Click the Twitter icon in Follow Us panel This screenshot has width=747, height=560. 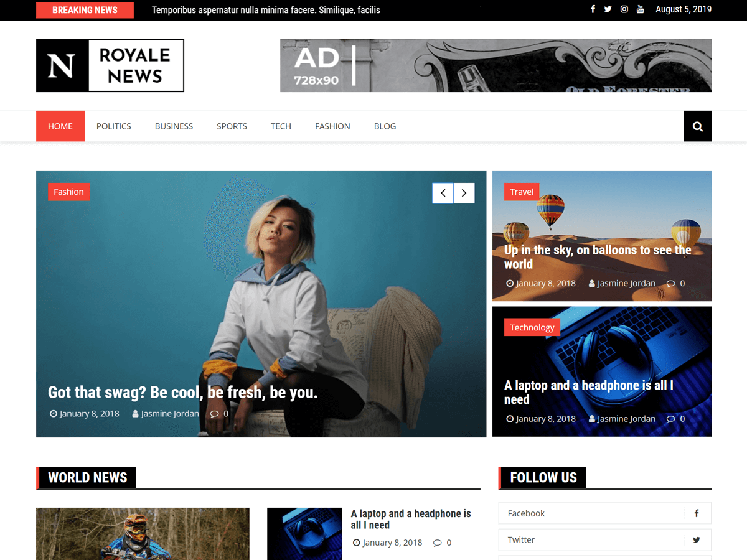[x=696, y=539]
